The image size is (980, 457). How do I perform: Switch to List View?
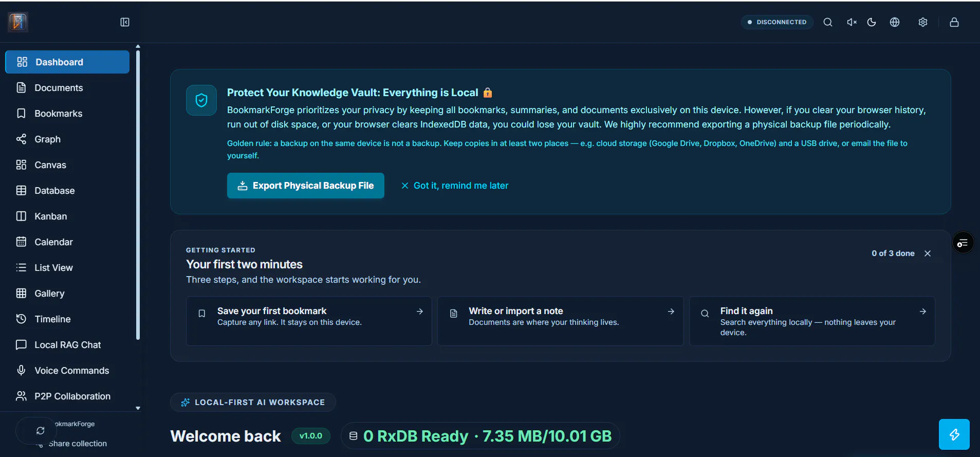67,268
